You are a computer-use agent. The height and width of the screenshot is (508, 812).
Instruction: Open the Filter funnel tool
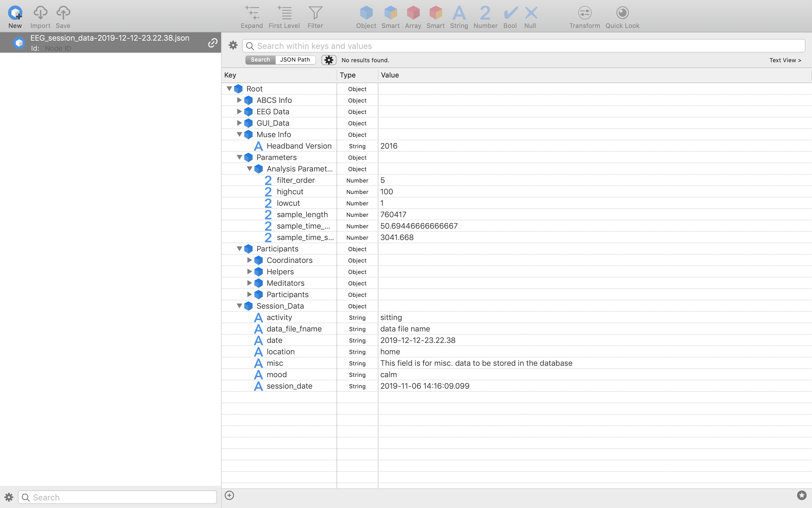(315, 13)
